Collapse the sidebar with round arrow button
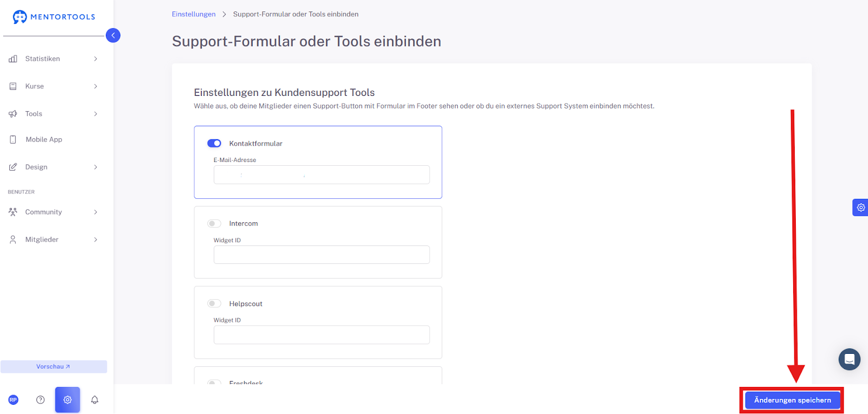The image size is (868, 414). tap(113, 35)
